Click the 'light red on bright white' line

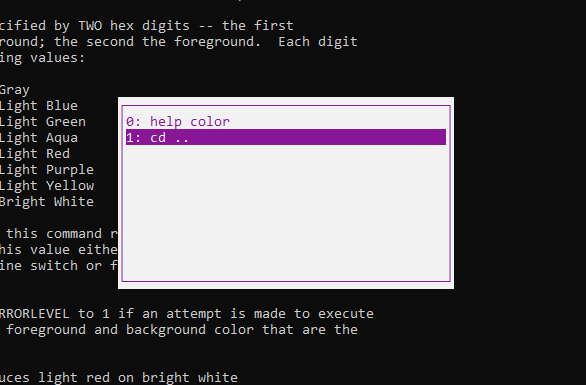tap(118, 378)
